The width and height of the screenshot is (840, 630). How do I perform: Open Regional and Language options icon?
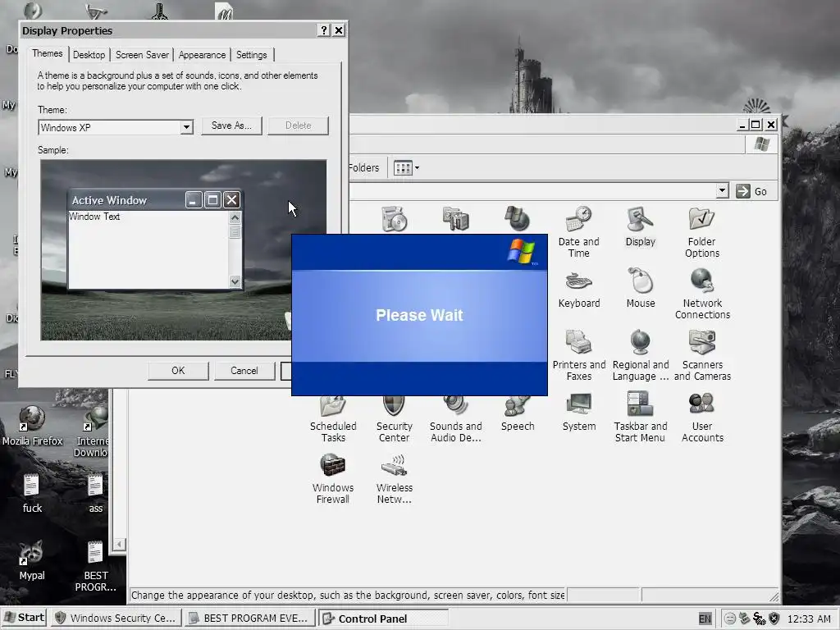pyautogui.click(x=640, y=355)
